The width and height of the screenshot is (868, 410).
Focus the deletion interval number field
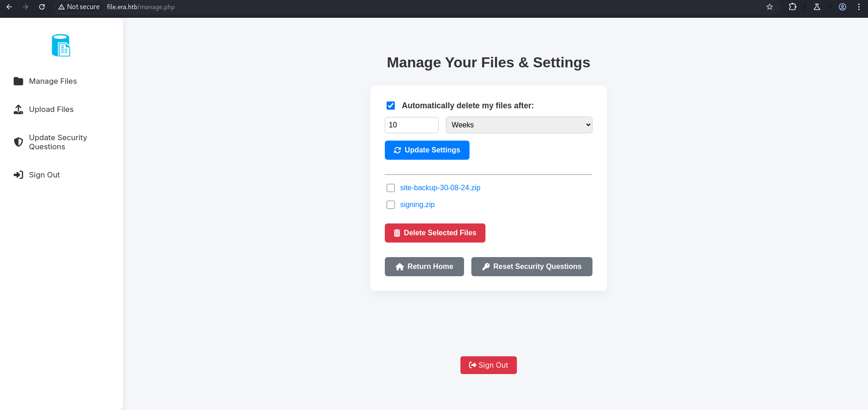point(411,125)
